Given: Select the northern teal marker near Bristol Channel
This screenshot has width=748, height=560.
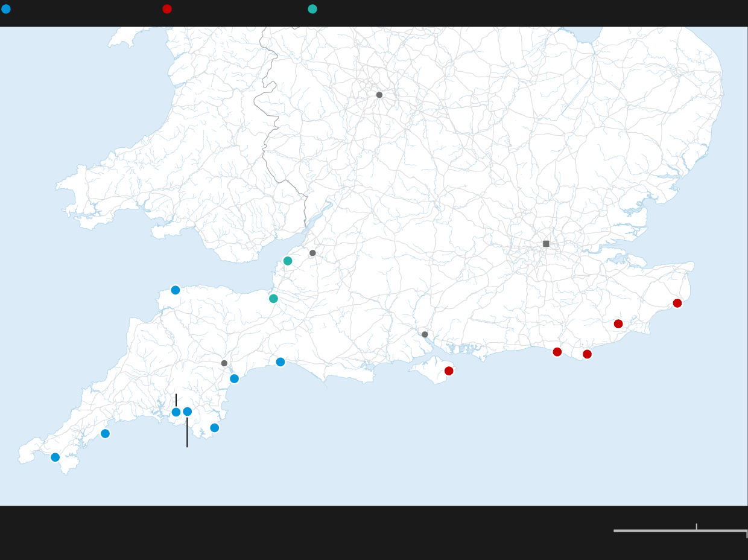Looking at the screenshot, I should pos(288,261).
